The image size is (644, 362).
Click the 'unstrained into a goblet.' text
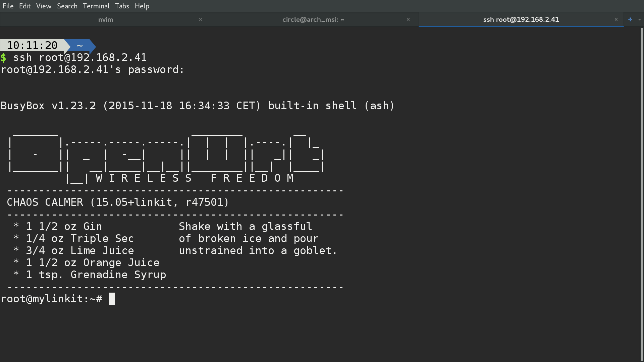pos(258,250)
